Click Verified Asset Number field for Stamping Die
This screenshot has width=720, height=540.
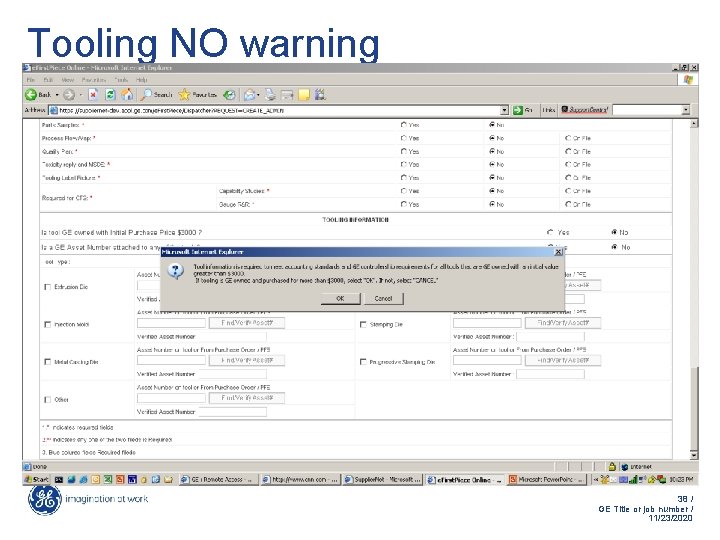pyautogui.click(x=550, y=337)
